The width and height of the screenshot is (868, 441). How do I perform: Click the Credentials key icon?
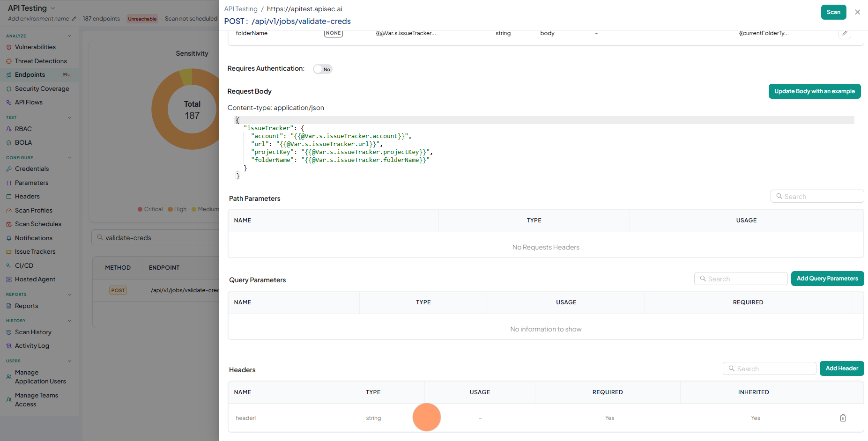pos(9,169)
